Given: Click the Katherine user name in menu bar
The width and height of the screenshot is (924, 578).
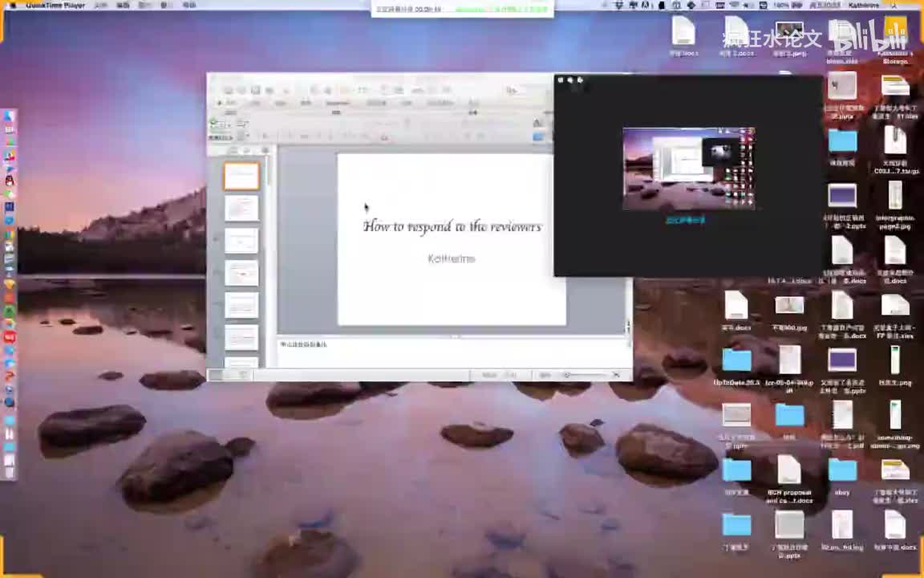Looking at the screenshot, I should click(863, 5).
